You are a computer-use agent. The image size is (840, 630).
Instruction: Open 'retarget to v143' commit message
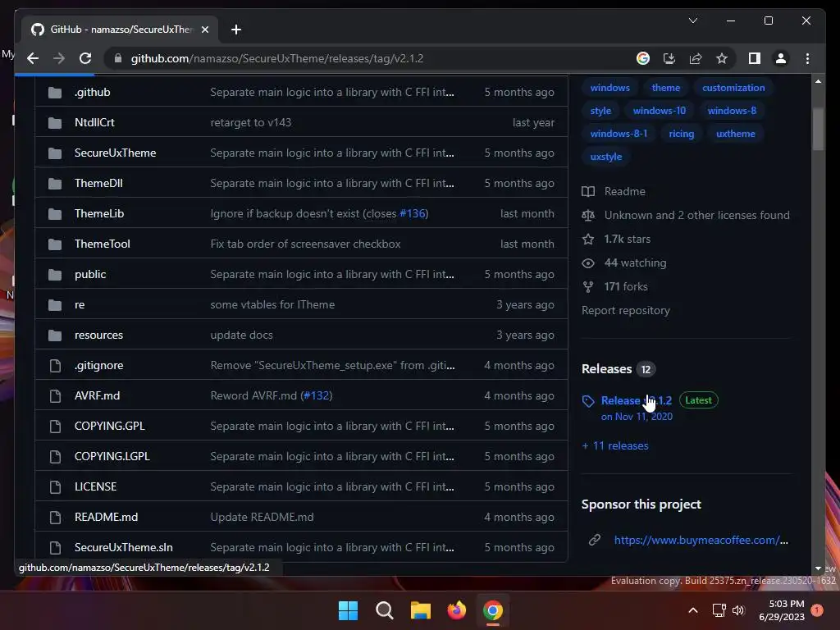[251, 122]
